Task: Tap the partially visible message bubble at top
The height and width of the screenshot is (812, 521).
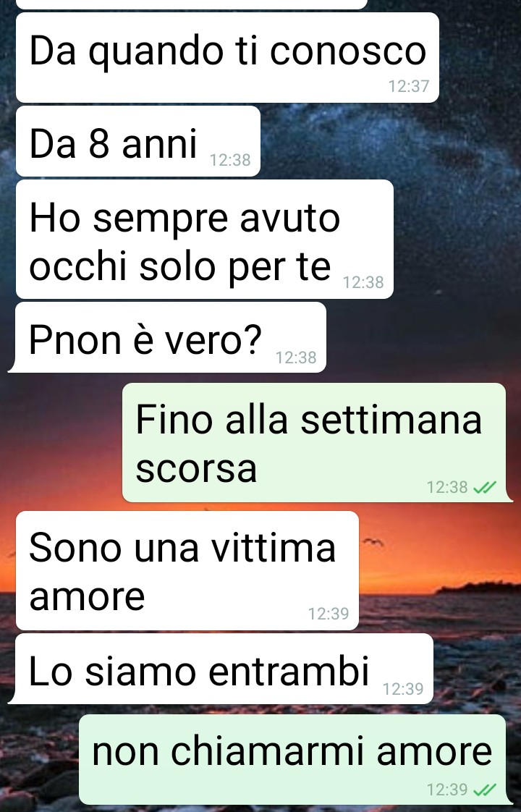Action: (192, 4)
